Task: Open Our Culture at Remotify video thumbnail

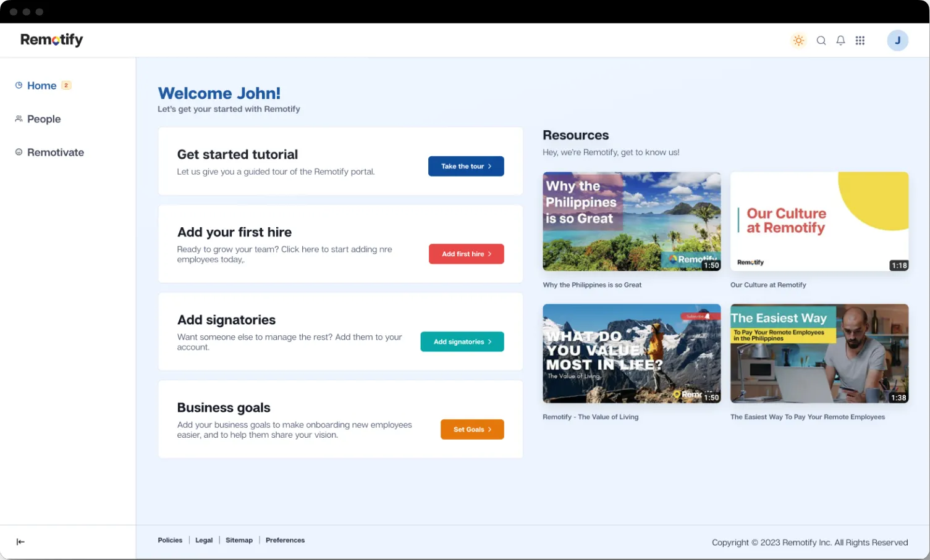Action: (819, 221)
